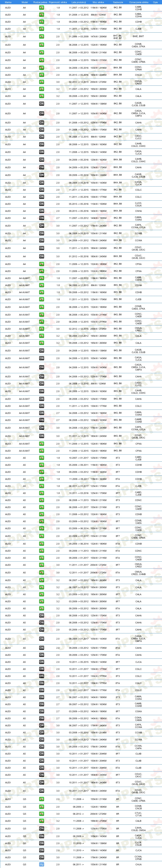Click diesel ON icon in A4 AVANT CAMB, CGKB row
The height and width of the screenshot is (868, 162).
pyautogui.click(x=41, y=420)
